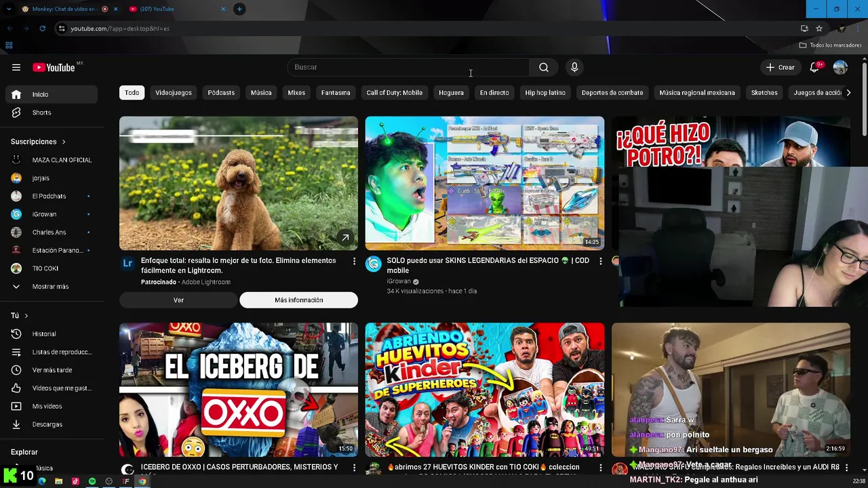The width and height of the screenshot is (868, 488).
Task: Select the Música filter chip
Action: click(x=261, y=93)
